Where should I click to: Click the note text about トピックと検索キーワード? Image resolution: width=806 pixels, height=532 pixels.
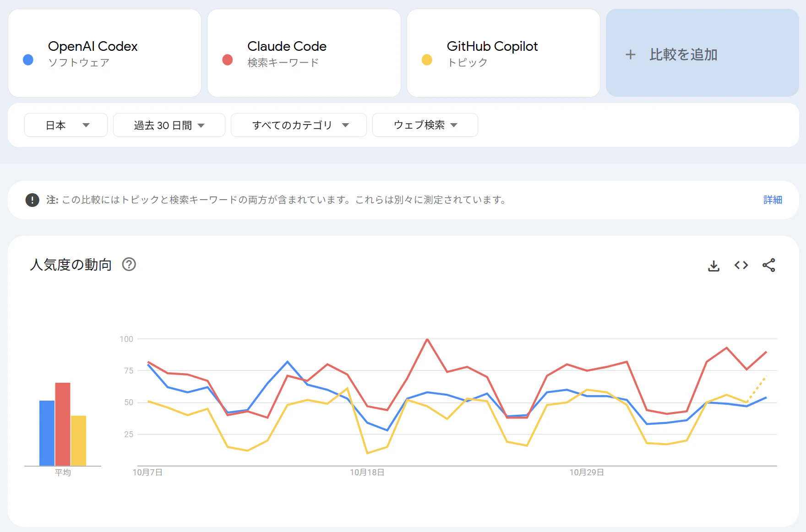[x=277, y=200]
